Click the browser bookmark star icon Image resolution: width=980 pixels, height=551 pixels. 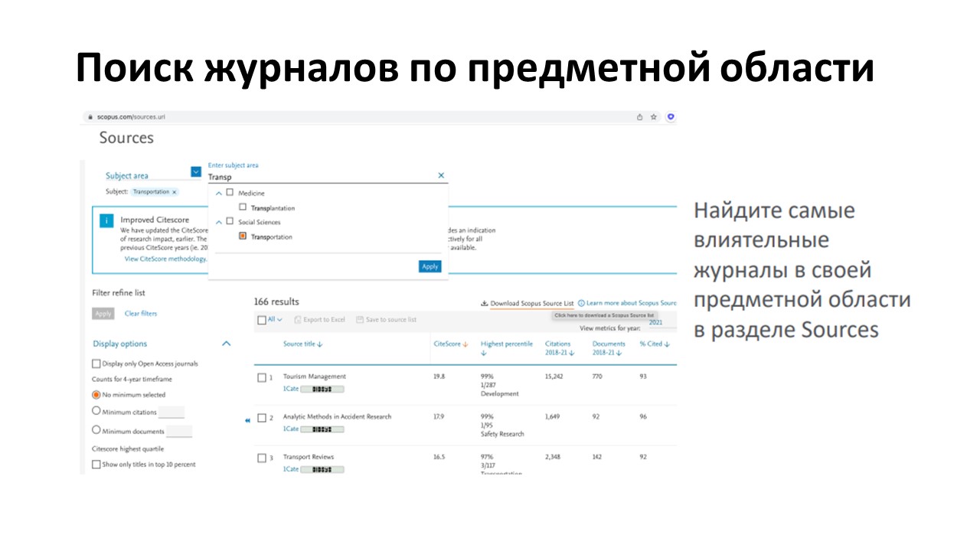coord(654,117)
